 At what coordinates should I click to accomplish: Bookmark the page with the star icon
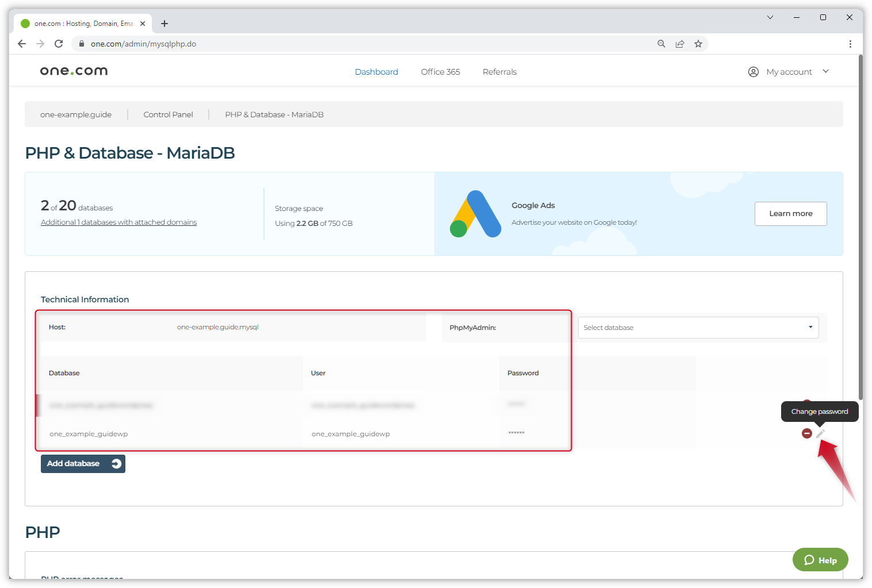pyautogui.click(x=698, y=43)
